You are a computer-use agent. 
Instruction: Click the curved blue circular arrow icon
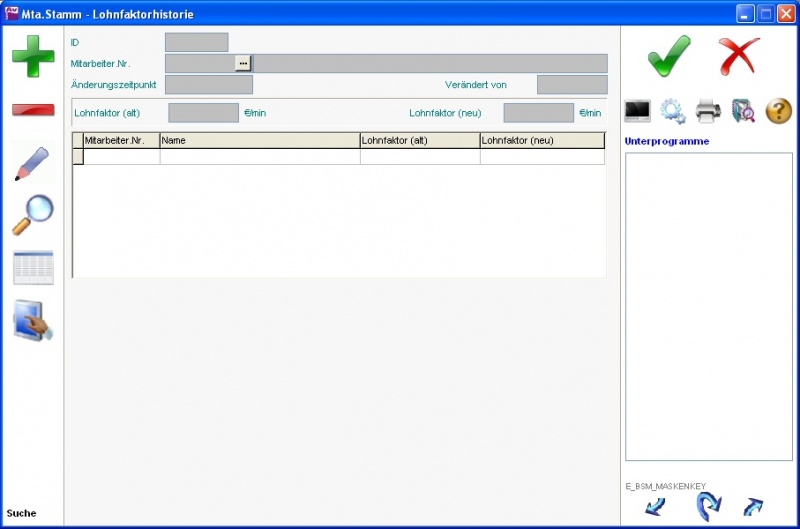tap(708, 506)
